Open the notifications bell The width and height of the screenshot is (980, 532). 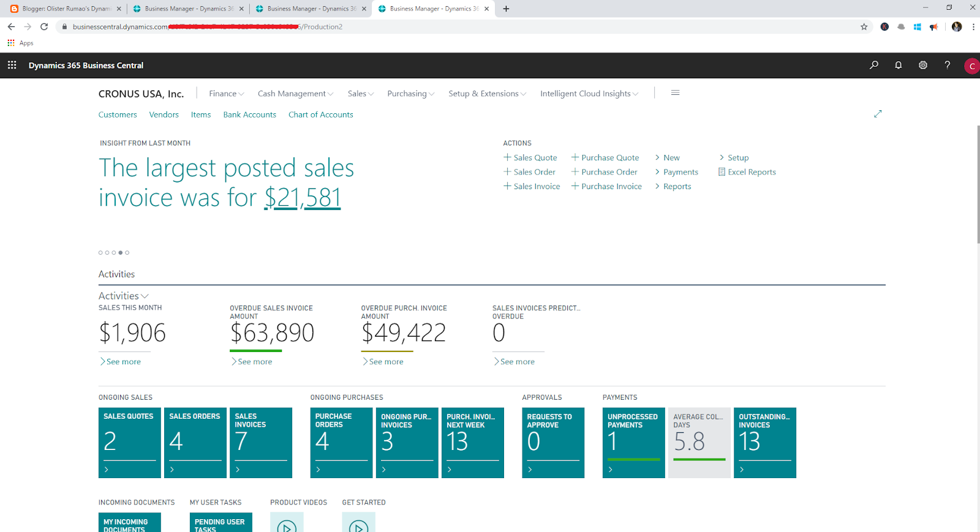tap(899, 65)
